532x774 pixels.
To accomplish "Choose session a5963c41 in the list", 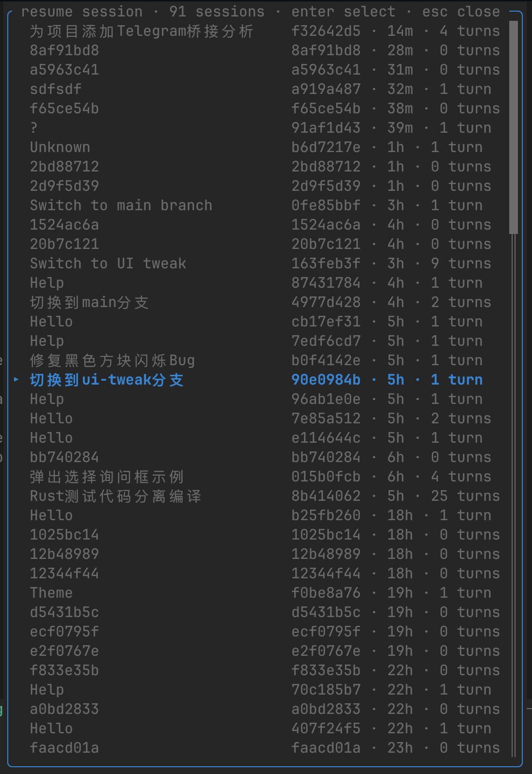I will pyautogui.click(x=265, y=70).
